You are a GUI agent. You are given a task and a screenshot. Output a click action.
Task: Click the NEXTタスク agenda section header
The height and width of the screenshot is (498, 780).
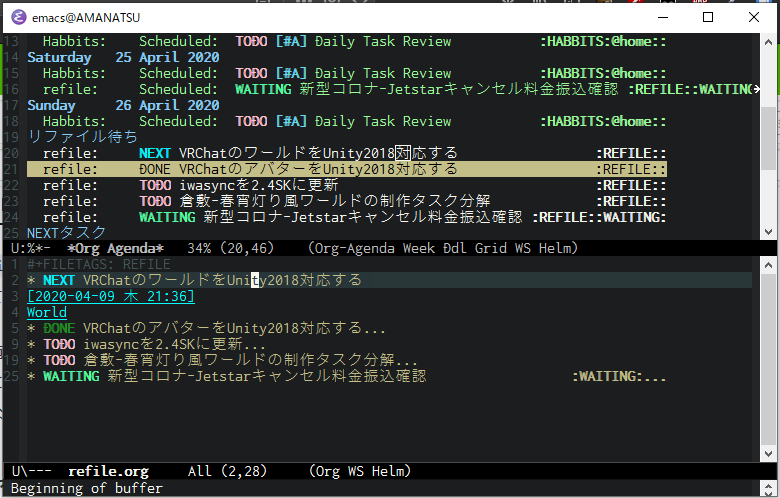click(x=67, y=232)
